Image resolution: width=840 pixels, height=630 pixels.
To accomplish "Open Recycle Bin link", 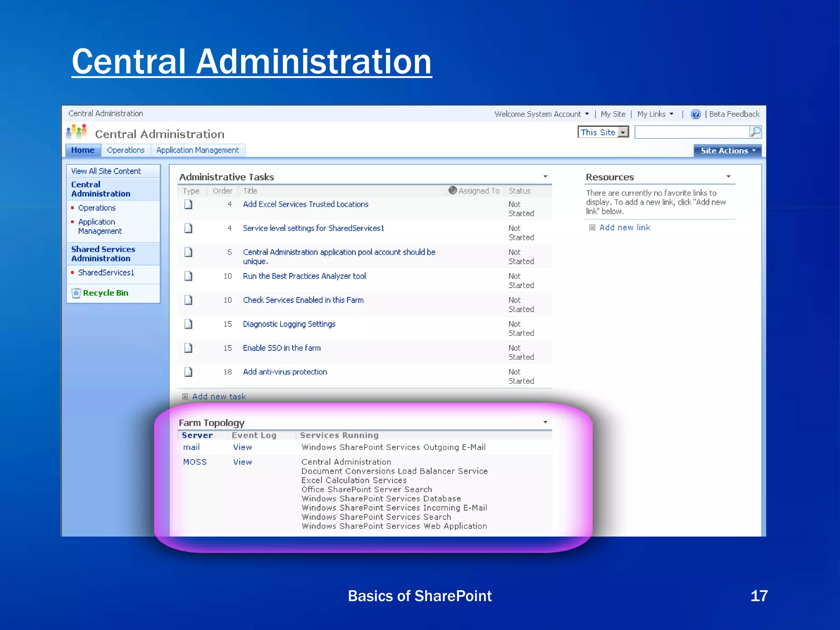I will click(105, 293).
